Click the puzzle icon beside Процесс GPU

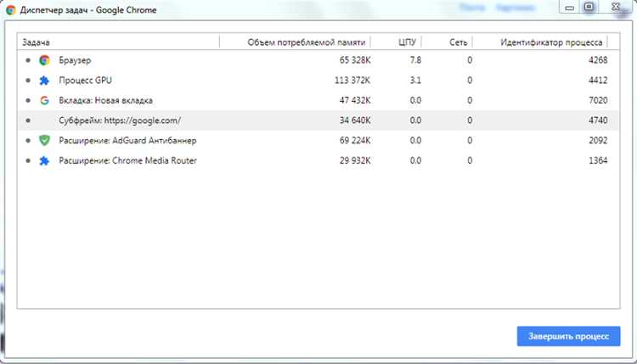[44, 81]
